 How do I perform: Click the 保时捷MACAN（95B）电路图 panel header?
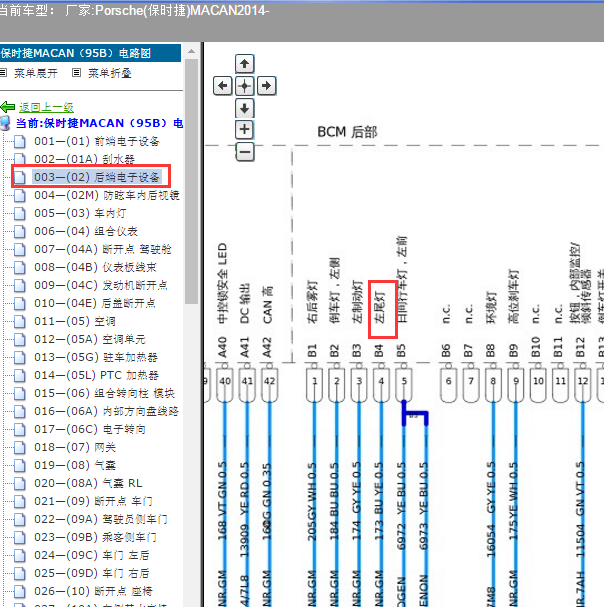point(91,53)
